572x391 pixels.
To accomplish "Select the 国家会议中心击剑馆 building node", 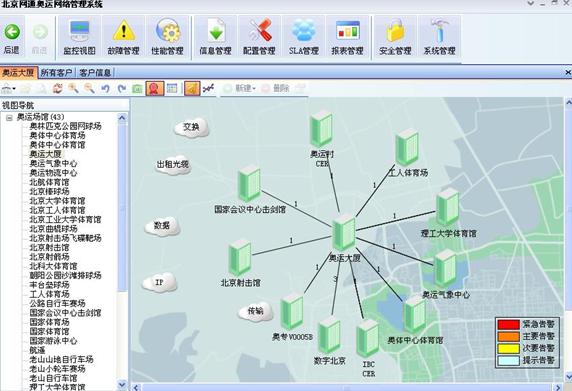I will pos(250,183).
